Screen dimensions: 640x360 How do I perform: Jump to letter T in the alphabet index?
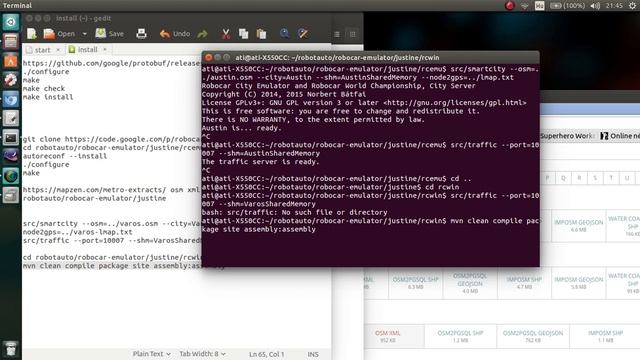point(611,178)
